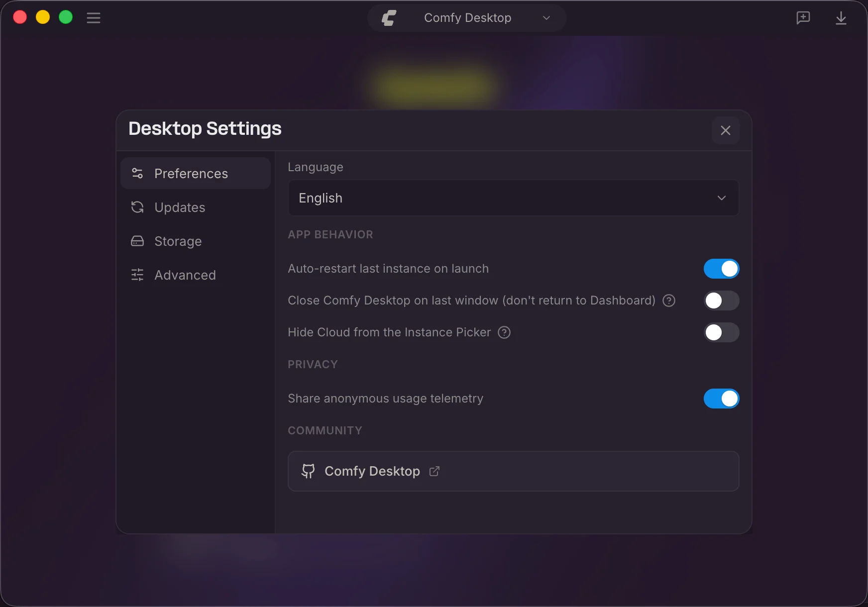Click the APP BEHAVIOR section heading

[x=330, y=234]
